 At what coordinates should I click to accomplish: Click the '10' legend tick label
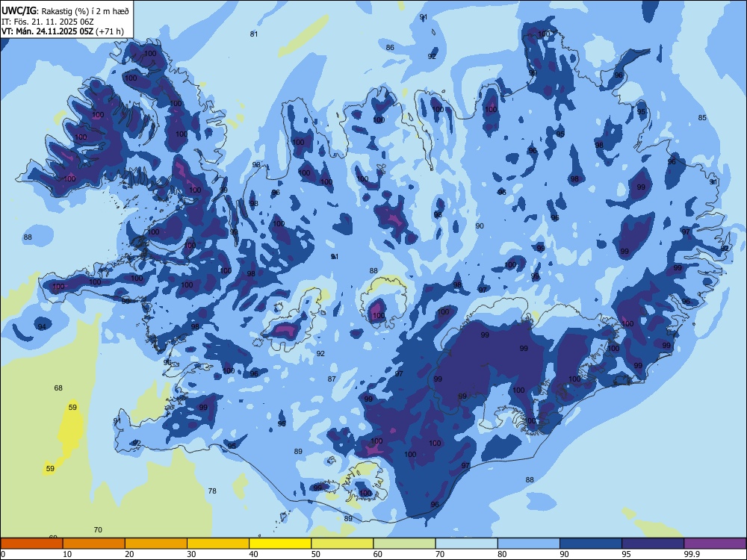[x=67, y=554]
